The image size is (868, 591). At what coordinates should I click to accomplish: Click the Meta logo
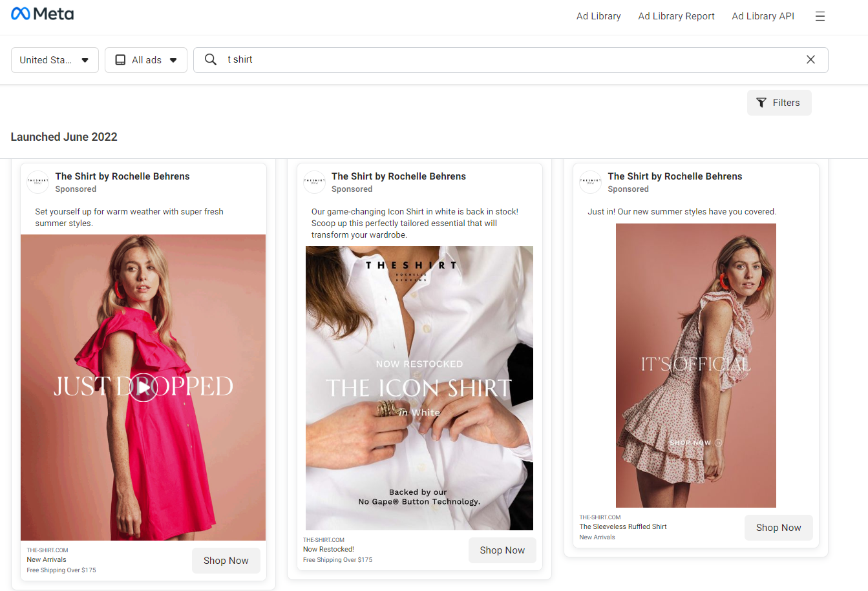(x=43, y=14)
